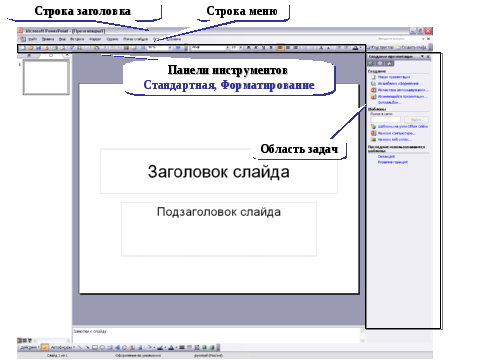Switch to Normal view icon
Image resolution: width=480 pixels, height=360 pixels.
[x=19, y=340]
